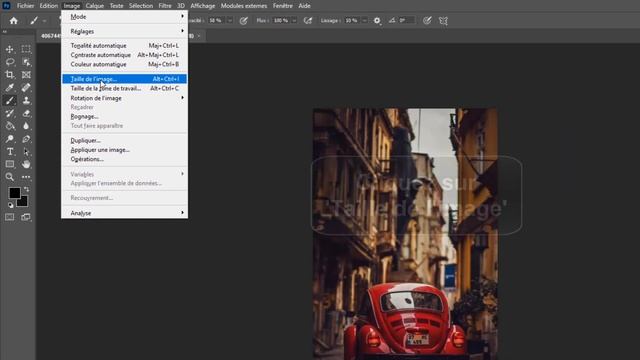Open the Modules externes menu

[x=244, y=6]
